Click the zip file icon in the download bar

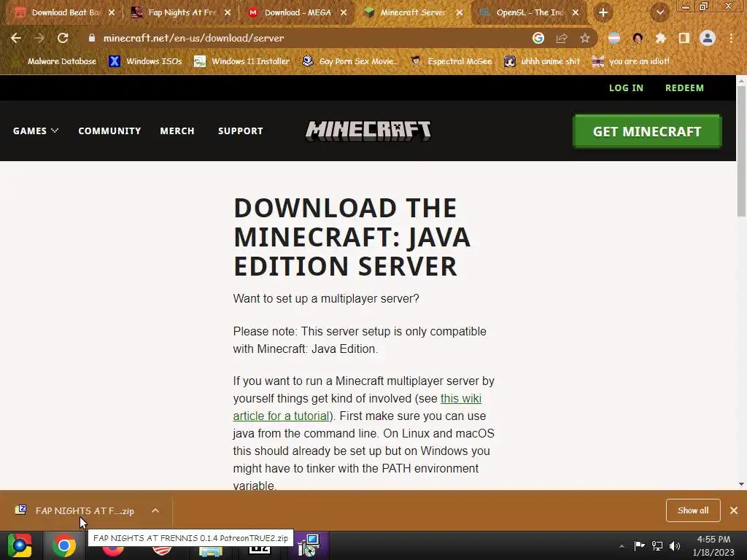coord(20,510)
